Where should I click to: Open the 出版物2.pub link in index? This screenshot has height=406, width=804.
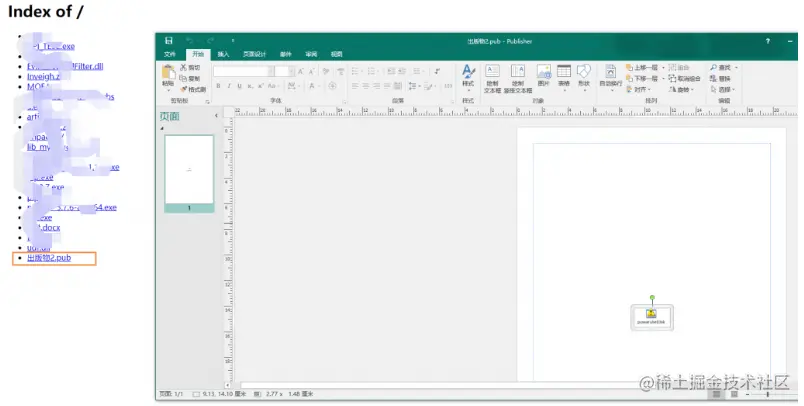point(49,258)
